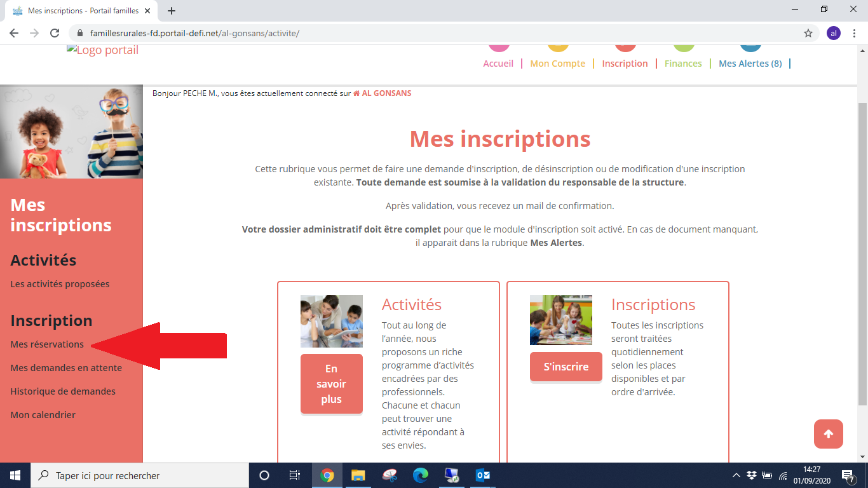Bookmark this page with the star icon
Image resolution: width=868 pixels, height=488 pixels.
pos(808,33)
